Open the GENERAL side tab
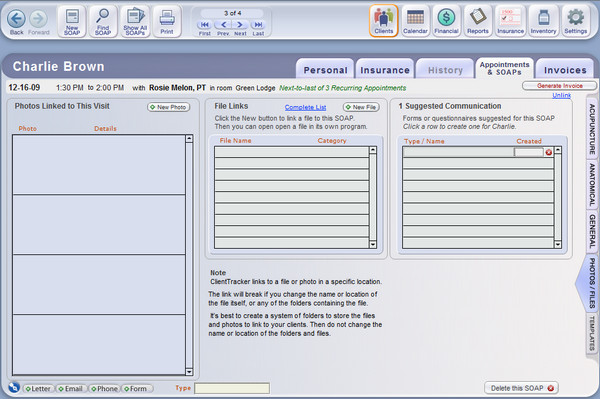600x399 pixels. pyautogui.click(x=592, y=231)
